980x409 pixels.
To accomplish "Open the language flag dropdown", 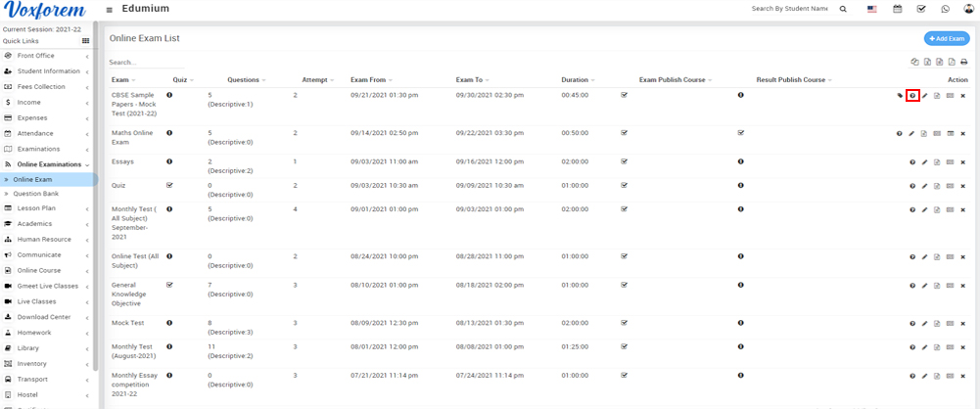I will [x=871, y=9].
